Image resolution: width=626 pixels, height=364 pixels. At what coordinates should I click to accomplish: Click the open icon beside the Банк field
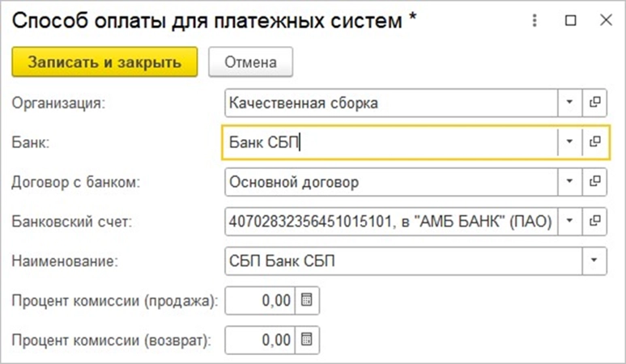coord(594,142)
